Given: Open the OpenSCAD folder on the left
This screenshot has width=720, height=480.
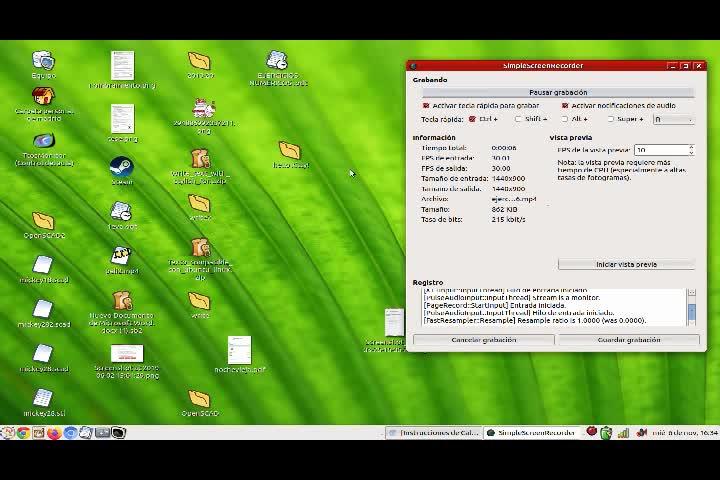Looking at the screenshot, I should (x=42, y=221).
